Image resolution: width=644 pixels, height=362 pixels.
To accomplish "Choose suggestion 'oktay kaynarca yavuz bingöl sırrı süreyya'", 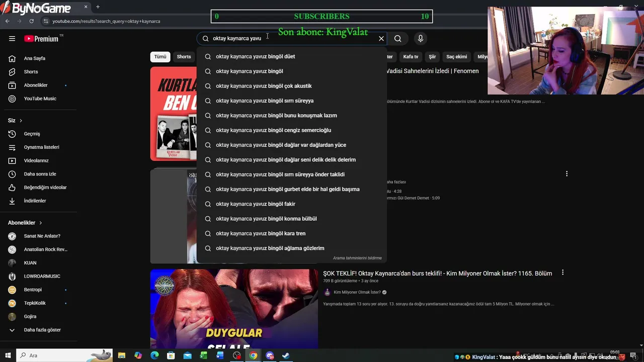I will (292, 101).
